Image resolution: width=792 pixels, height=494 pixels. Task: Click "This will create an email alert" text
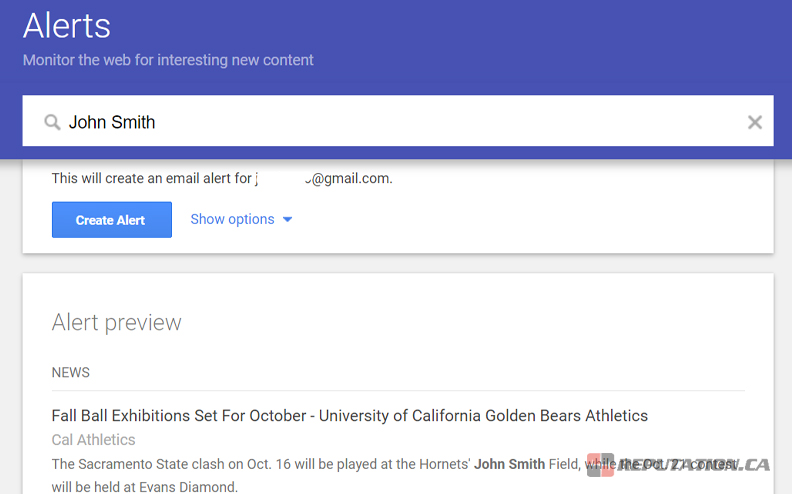coord(150,179)
